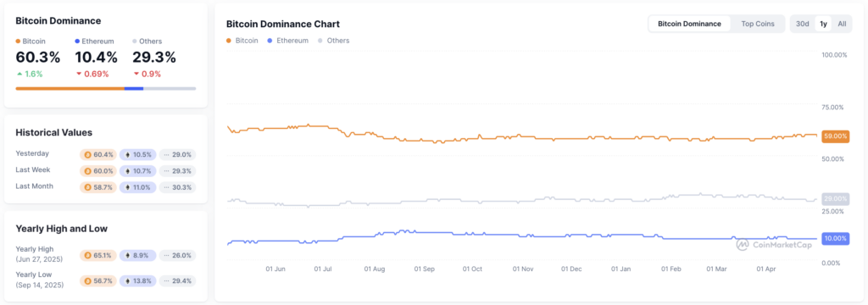Click Yesterday's Others 29.0% badge

click(x=178, y=155)
